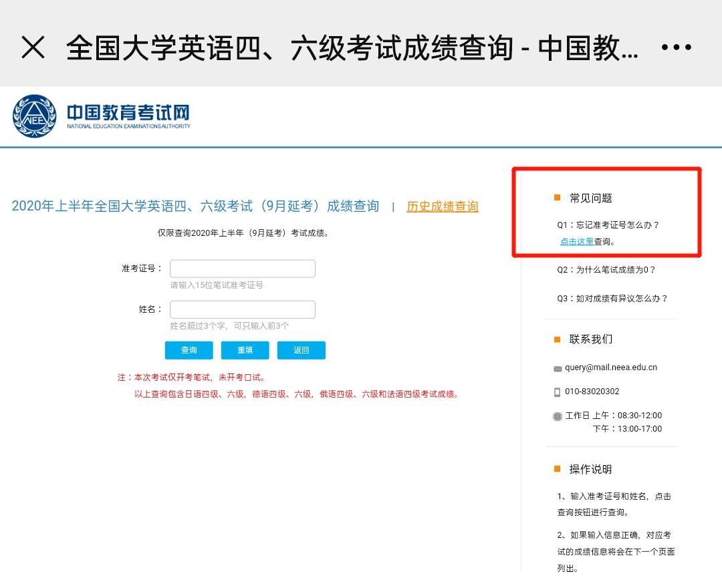722x588 pixels.
Task: Focus the 姓名 input field
Action: point(243,309)
